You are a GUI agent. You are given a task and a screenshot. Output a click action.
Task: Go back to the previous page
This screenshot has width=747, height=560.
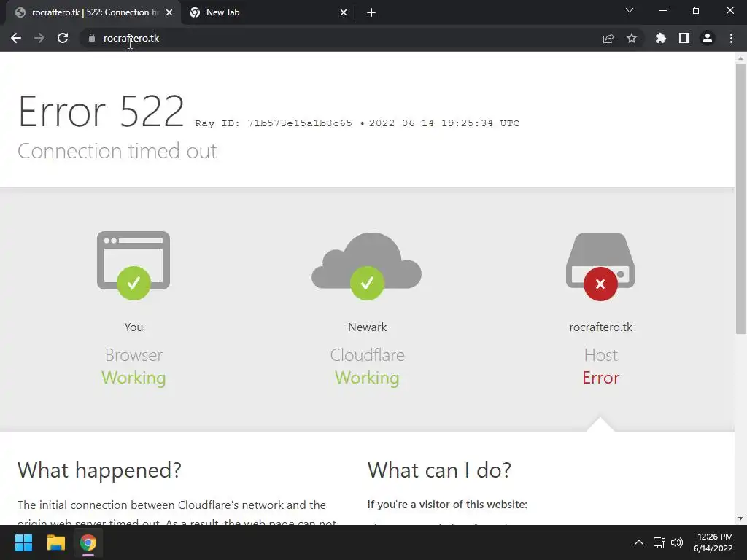(16, 38)
